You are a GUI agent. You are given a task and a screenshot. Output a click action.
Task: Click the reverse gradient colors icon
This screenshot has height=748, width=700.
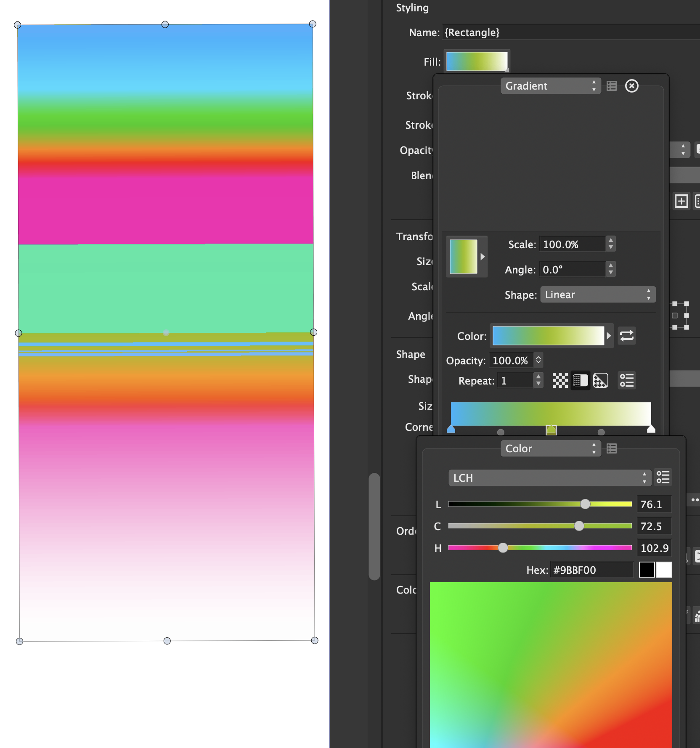click(x=626, y=336)
